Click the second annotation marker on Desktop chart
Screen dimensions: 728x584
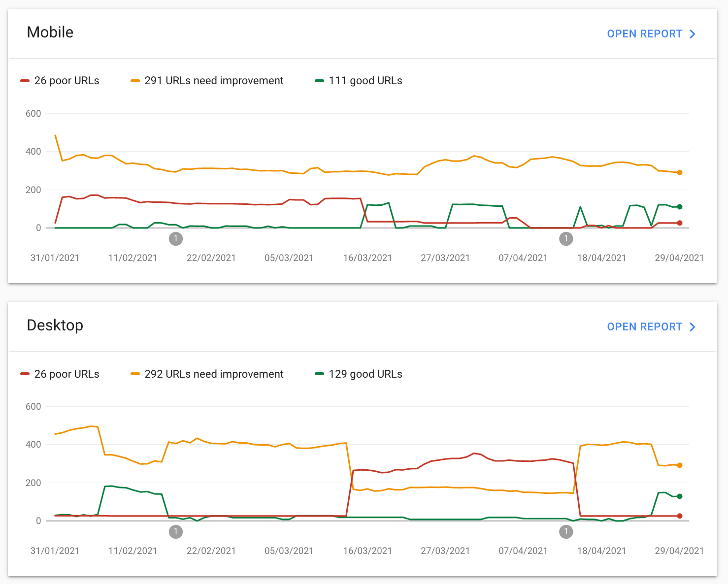tap(566, 532)
